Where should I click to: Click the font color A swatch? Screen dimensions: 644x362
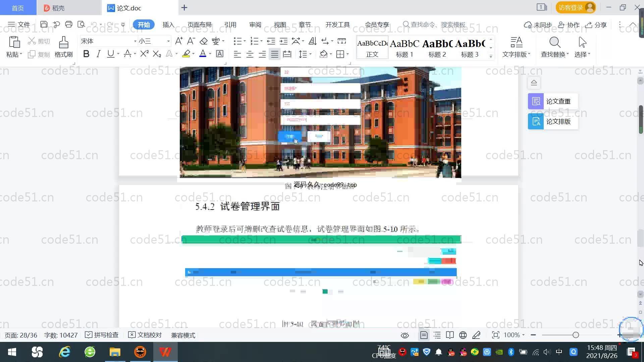[203, 54]
